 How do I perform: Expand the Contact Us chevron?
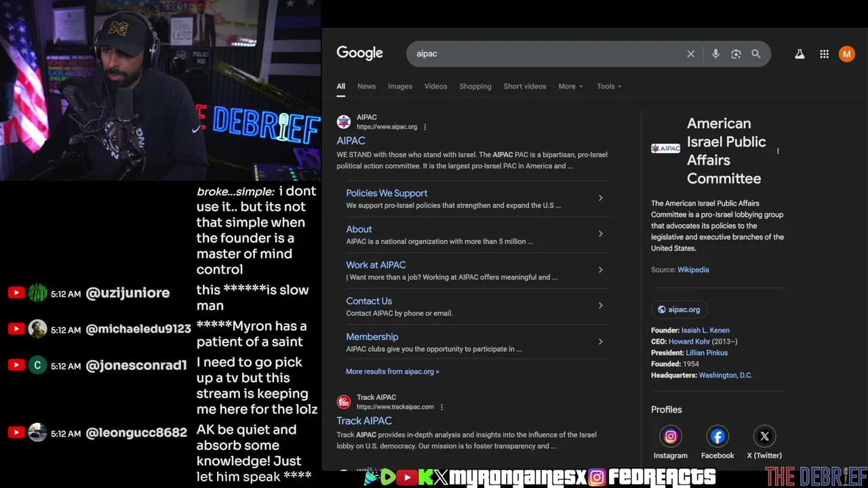[x=600, y=306]
